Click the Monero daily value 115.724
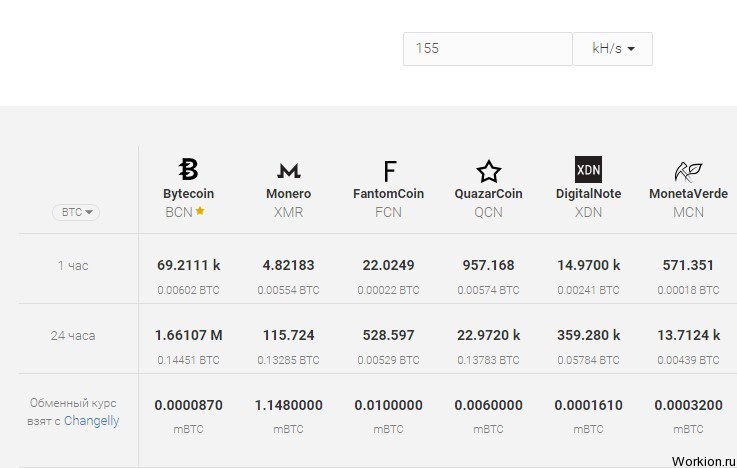Screen dimensions: 737x468 (x=289, y=335)
